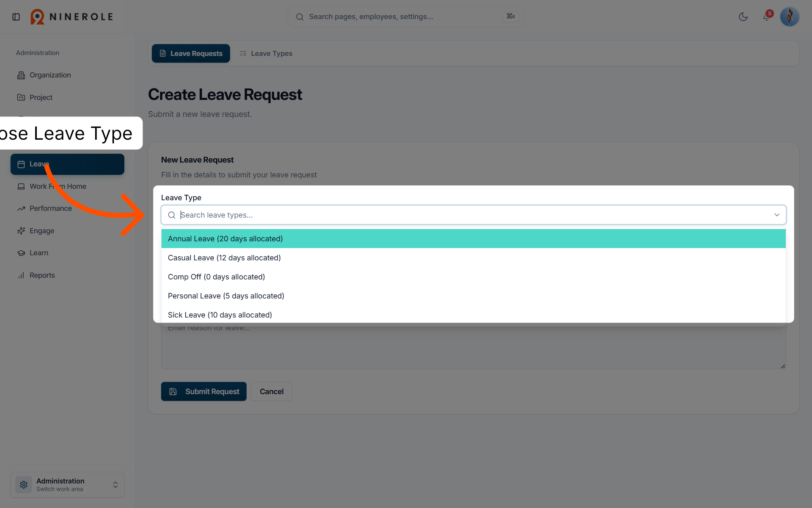This screenshot has height=508, width=812.
Task: Click the Performance trend icon
Action: pos(21,208)
